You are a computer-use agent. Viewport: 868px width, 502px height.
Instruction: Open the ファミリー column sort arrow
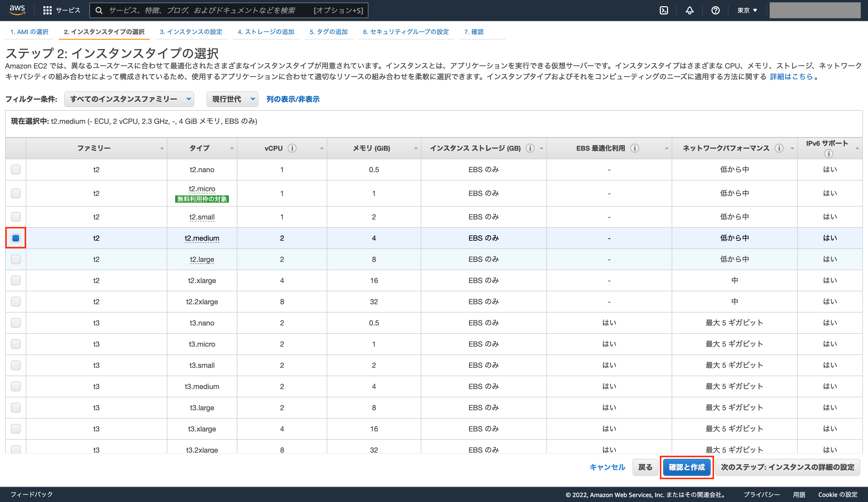click(x=162, y=149)
